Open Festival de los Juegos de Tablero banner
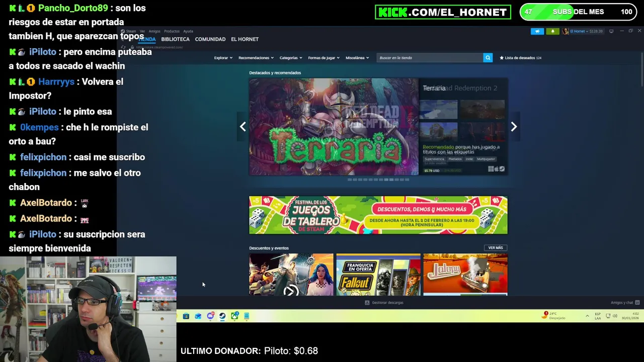The image size is (644, 362). (x=378, y=215)
